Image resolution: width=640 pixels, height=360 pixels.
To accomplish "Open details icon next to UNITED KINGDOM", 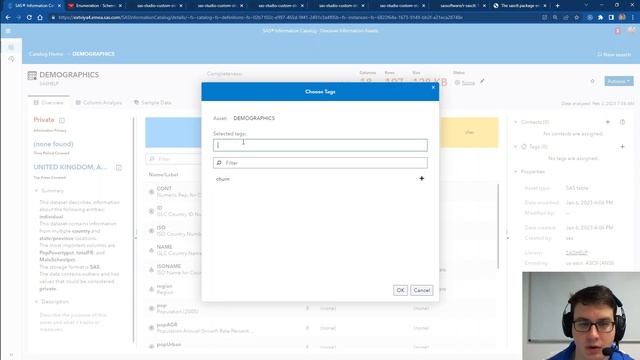I will click(x=119, y=167).
